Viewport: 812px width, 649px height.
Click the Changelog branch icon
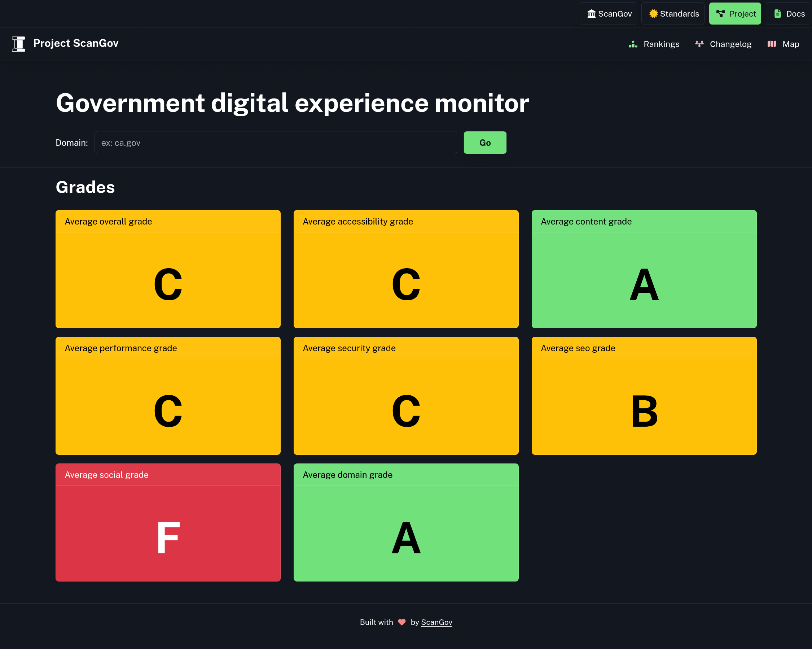coord(699,44)
